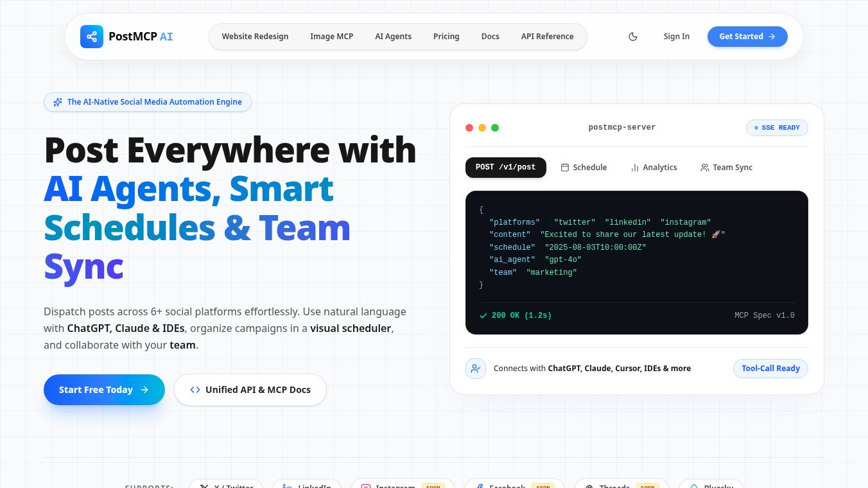Open the AI Agents nav link
Image resolution: width=868 pixels, height=488 pixels.
394,37
